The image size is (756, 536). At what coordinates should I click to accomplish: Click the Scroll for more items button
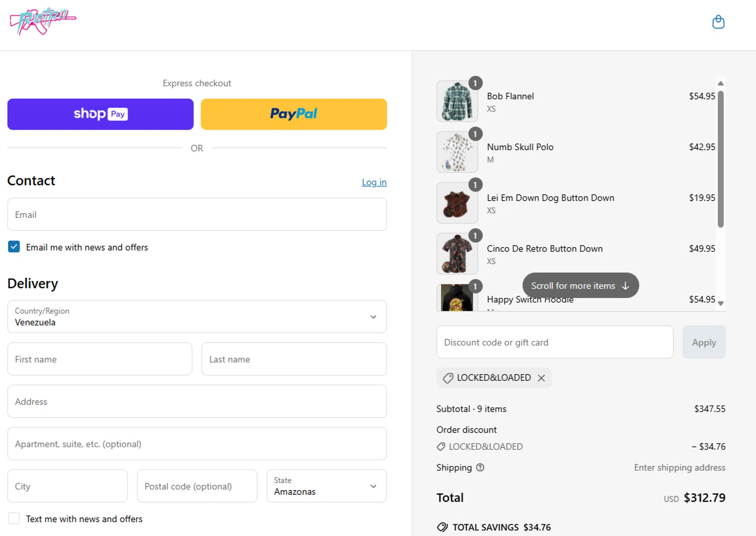click(x=581, y=285)
